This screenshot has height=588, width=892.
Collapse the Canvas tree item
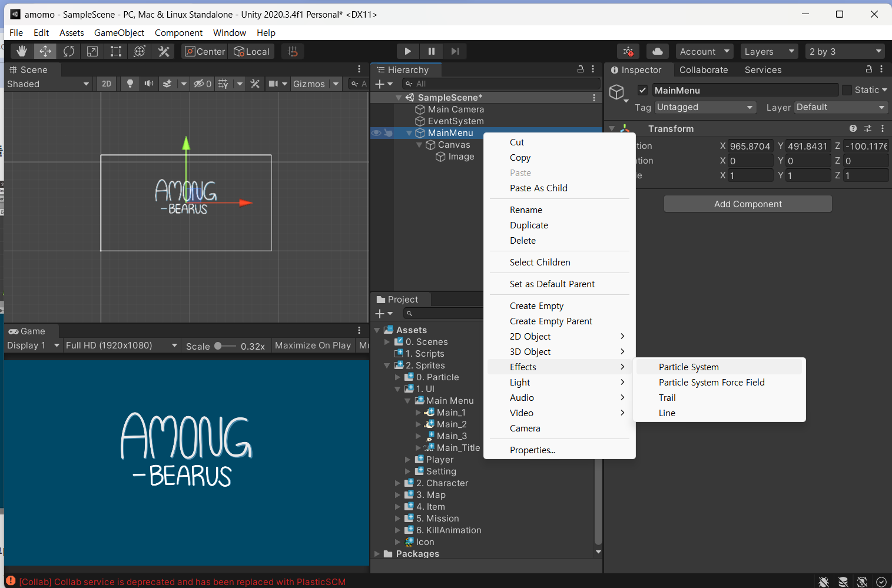419,145
